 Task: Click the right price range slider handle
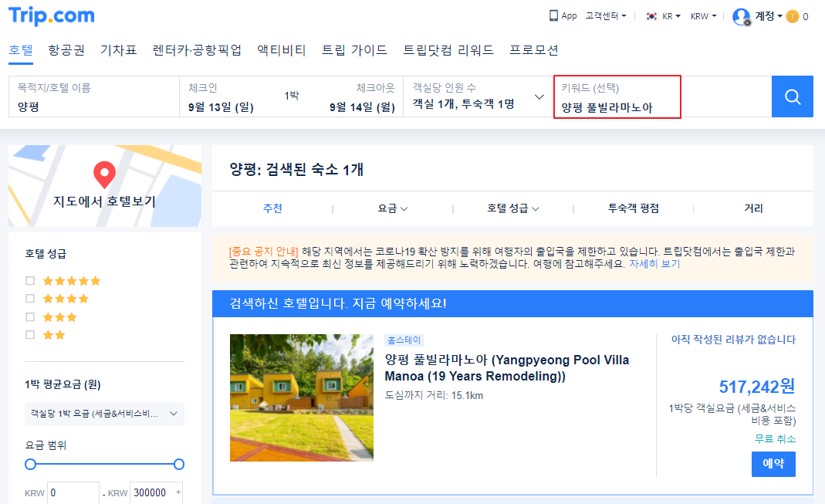pyautogui.click(x=179, y=464)
